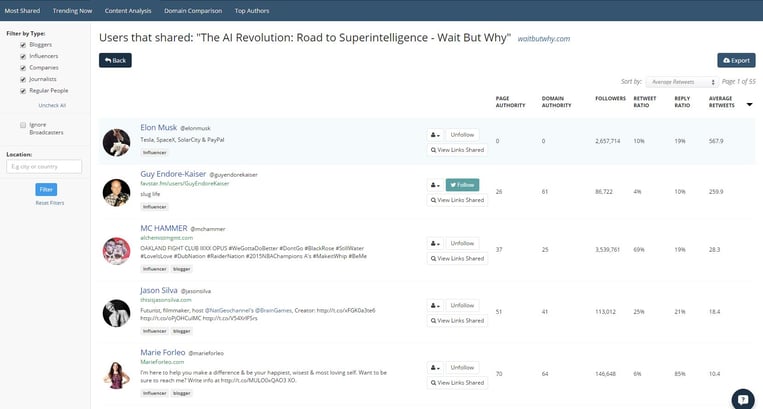Open the chat help bubble icon
This screenshot has height=409, width=763.
[743, 400]
